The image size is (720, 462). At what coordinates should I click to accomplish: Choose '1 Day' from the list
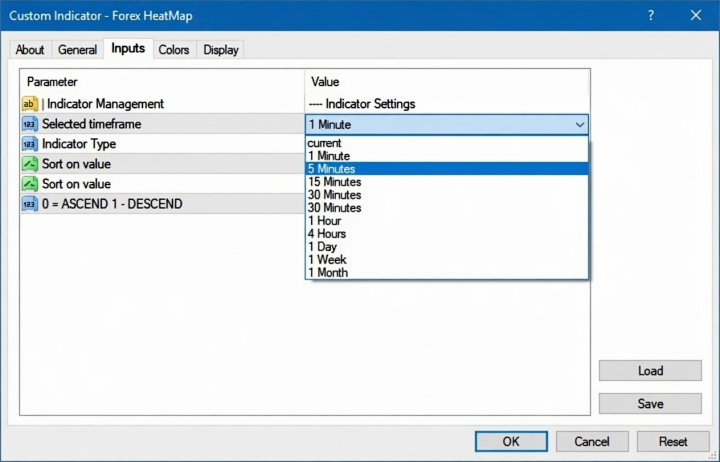coord(446,247)
